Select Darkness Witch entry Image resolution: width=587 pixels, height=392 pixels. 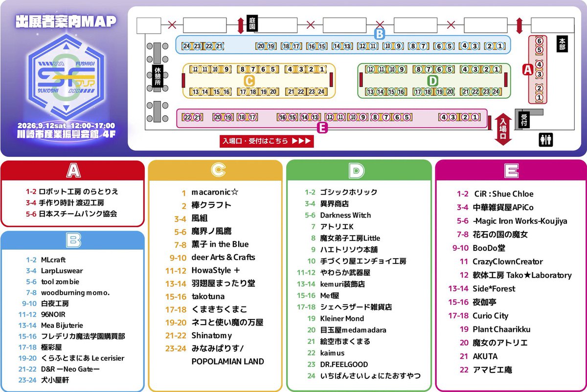tap(345, 215)
